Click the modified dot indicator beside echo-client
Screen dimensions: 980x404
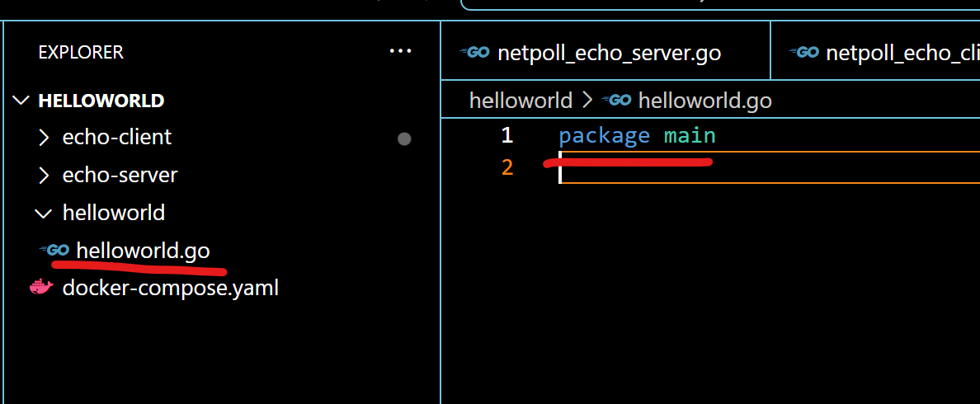point(404,139)
